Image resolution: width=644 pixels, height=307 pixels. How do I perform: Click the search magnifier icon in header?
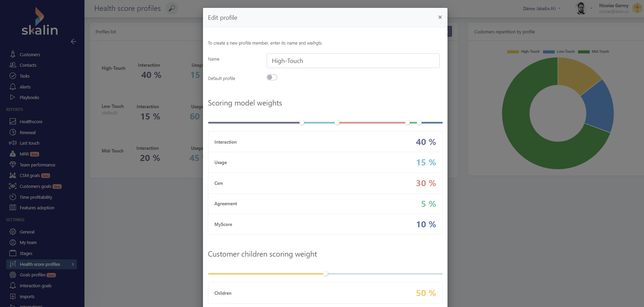[172, 8]
